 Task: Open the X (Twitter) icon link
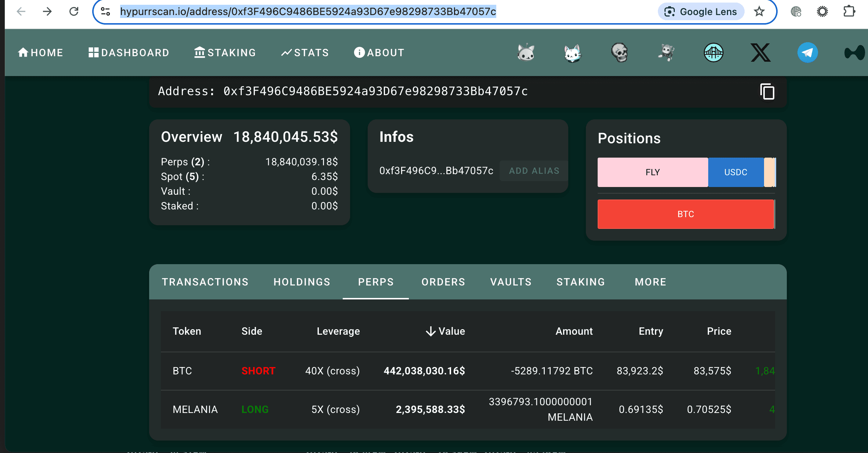click(760, 53)
